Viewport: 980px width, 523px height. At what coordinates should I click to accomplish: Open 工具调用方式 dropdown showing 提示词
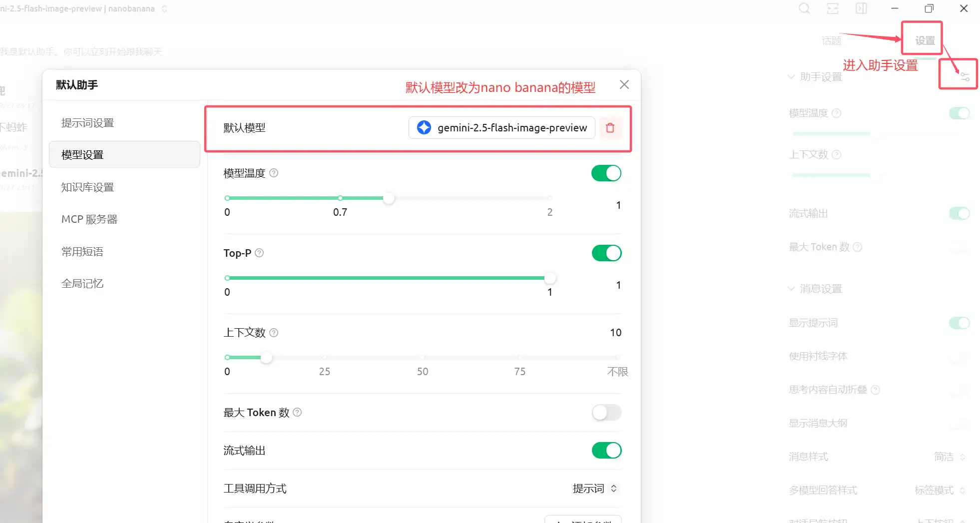pyautogui.click(x=595, y=489)
